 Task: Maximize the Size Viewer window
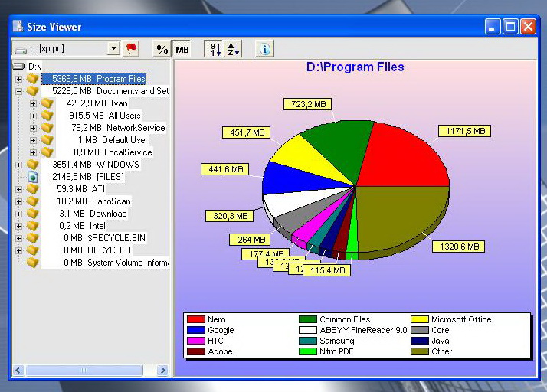pyautogui.click(x=511, y=26)
